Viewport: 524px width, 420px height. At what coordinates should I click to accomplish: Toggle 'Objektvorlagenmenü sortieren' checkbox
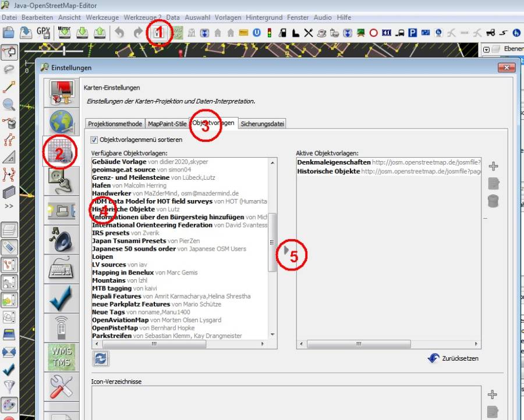pyautogui.click(x=94, y=140)
